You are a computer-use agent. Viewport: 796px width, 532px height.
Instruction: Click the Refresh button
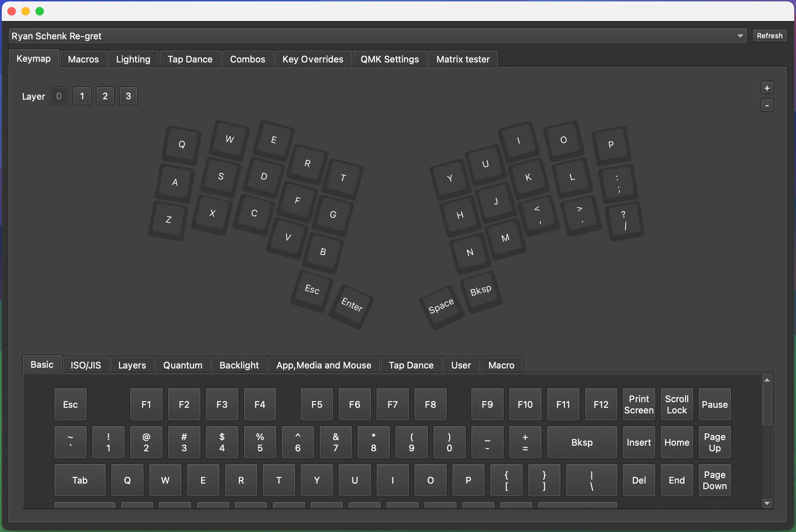pos(769,36)
